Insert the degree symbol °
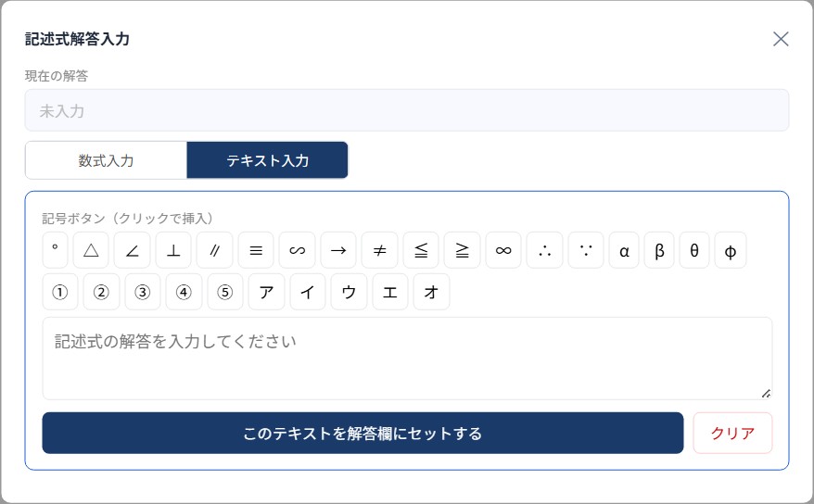814x504 pixels. [55, 250]
